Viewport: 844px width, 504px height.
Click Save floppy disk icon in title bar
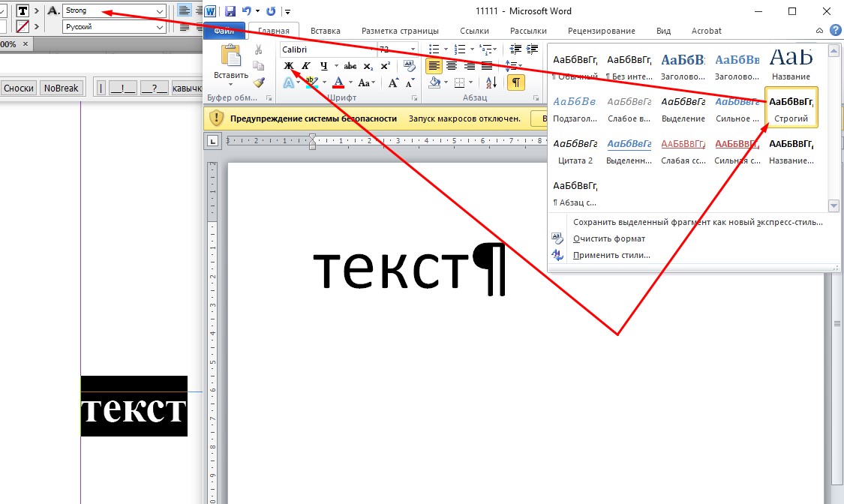(x=230, y=11)
